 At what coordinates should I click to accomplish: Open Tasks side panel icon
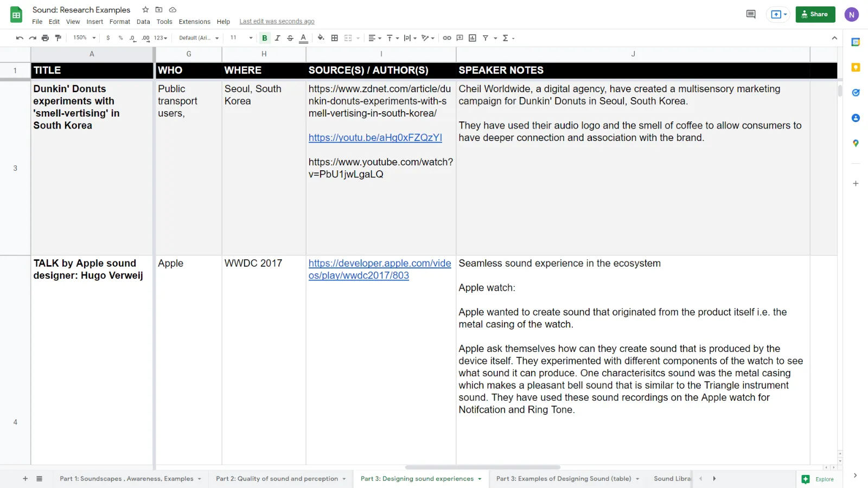856,93
